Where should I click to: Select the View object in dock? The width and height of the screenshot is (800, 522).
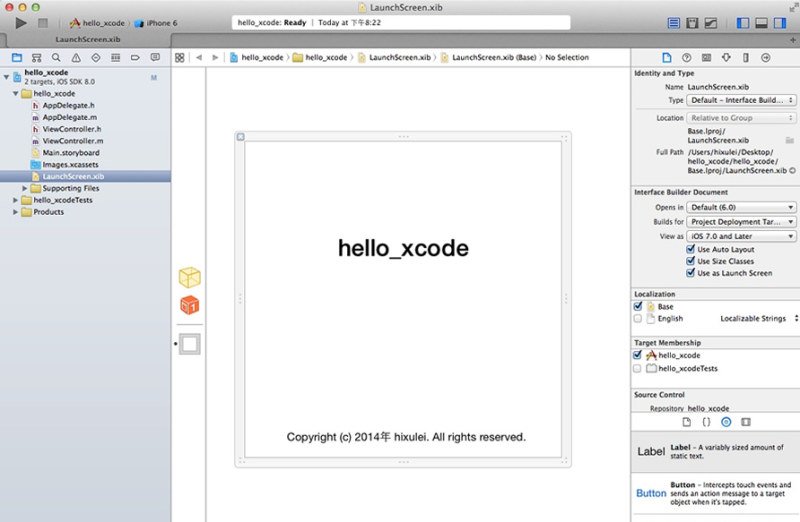[x=190, y=344]
